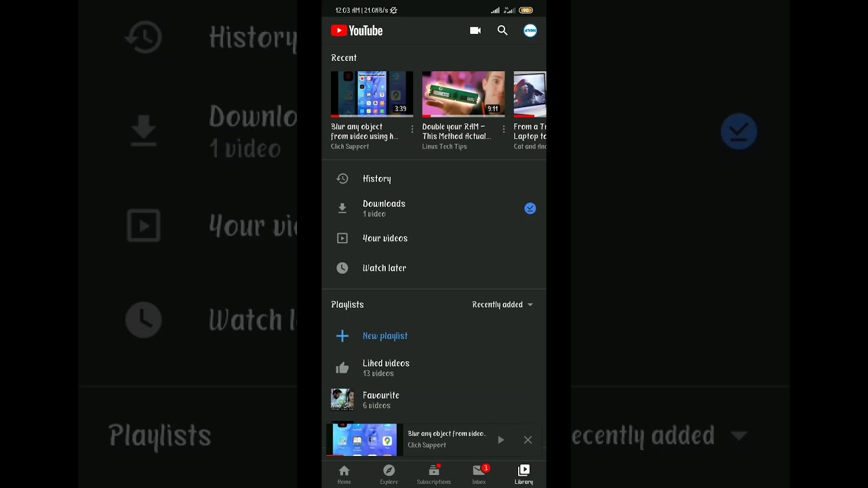Image resolution: width=868 pixels, height=488 pixels.
Task: Select the Library tab
Action: [524, 474]
